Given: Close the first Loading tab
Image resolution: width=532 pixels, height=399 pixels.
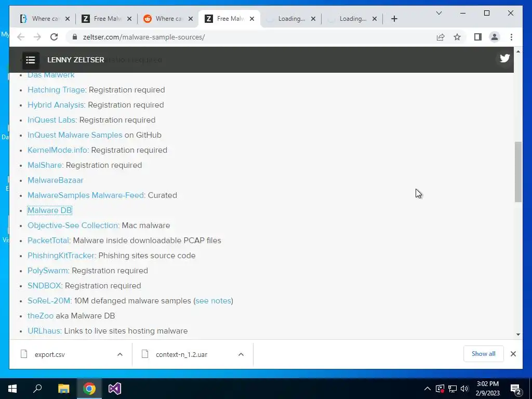Looking at the screenshot, I should (313, 19).
